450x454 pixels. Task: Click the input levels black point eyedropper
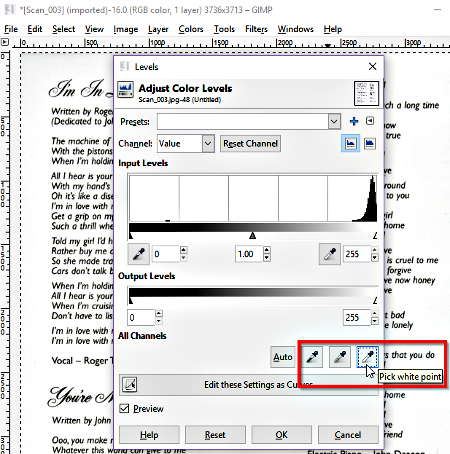(x=139, y=254)
